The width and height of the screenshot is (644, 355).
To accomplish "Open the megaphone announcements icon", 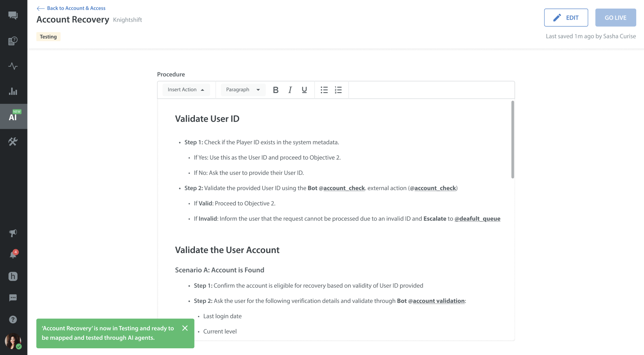I will click(x=13, y=233).
